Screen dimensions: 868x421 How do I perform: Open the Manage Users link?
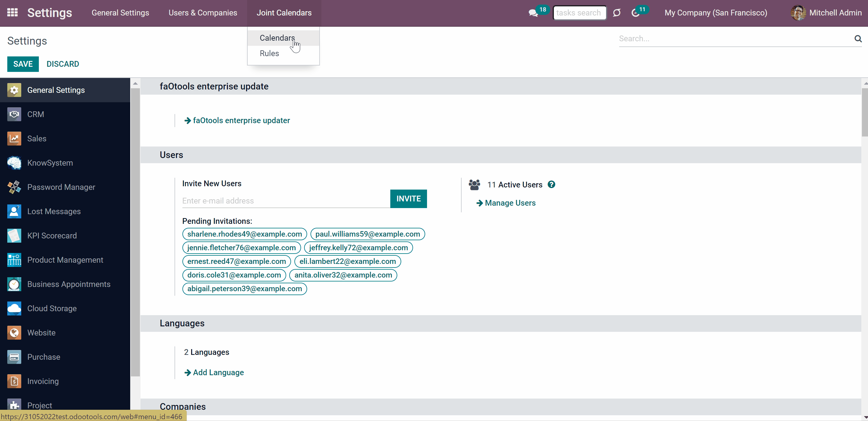[x=506, y=203]
